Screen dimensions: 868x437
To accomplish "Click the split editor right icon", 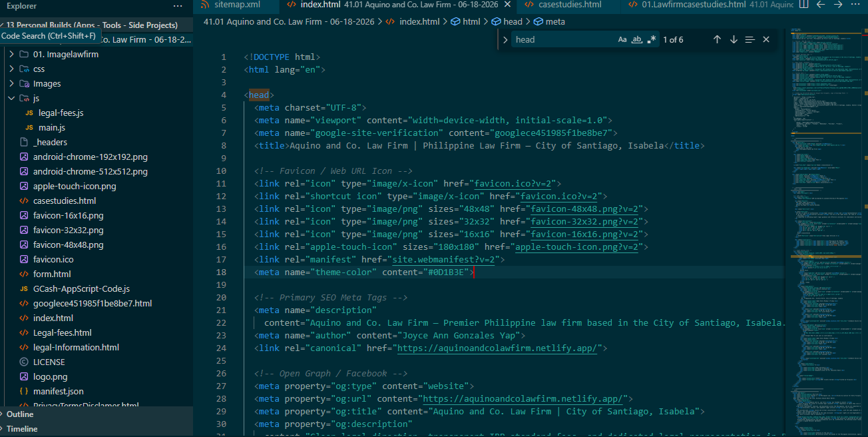I will [x=804, y=5].
